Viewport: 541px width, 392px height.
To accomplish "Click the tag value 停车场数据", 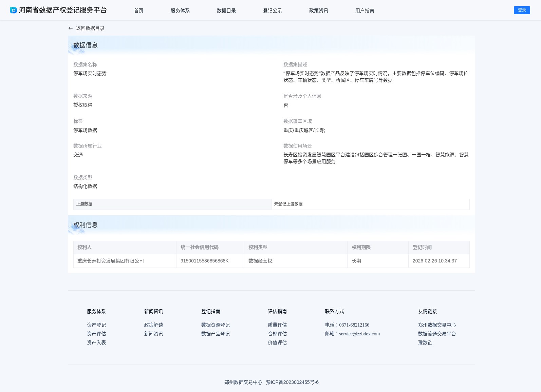I will tap(85, 130).
